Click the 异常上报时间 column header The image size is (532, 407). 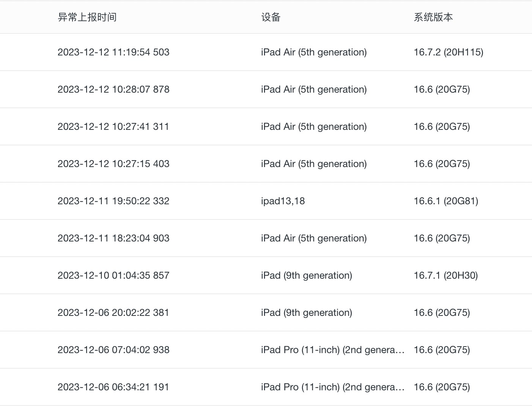[x=87, y=17]
